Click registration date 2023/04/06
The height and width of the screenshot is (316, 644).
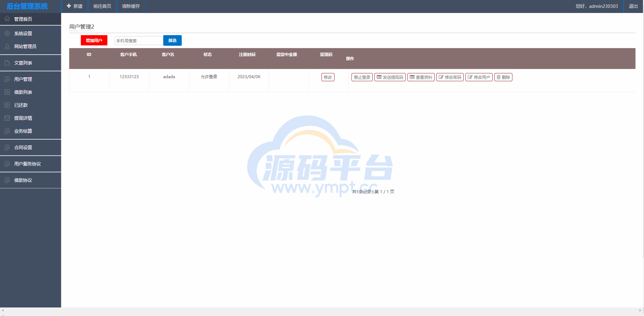(x=249, y=77)
